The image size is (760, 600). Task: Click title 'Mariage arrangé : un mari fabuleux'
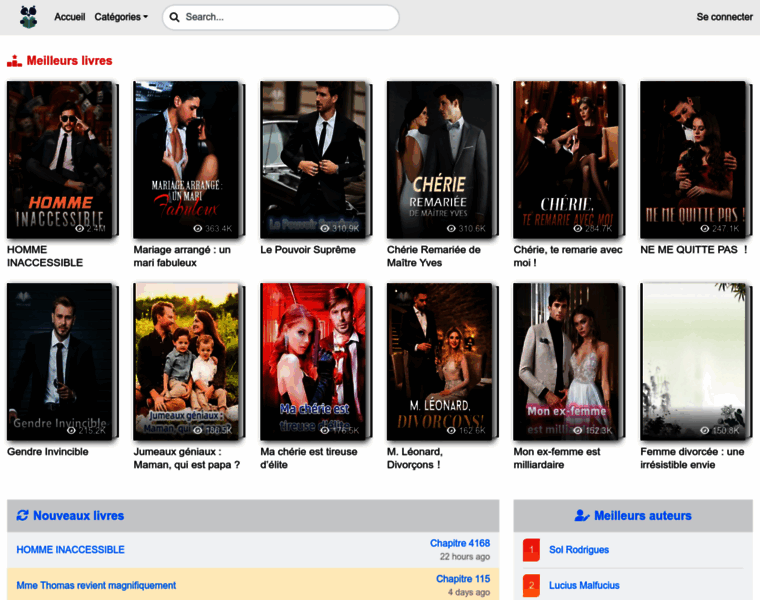tap(182, 256)
